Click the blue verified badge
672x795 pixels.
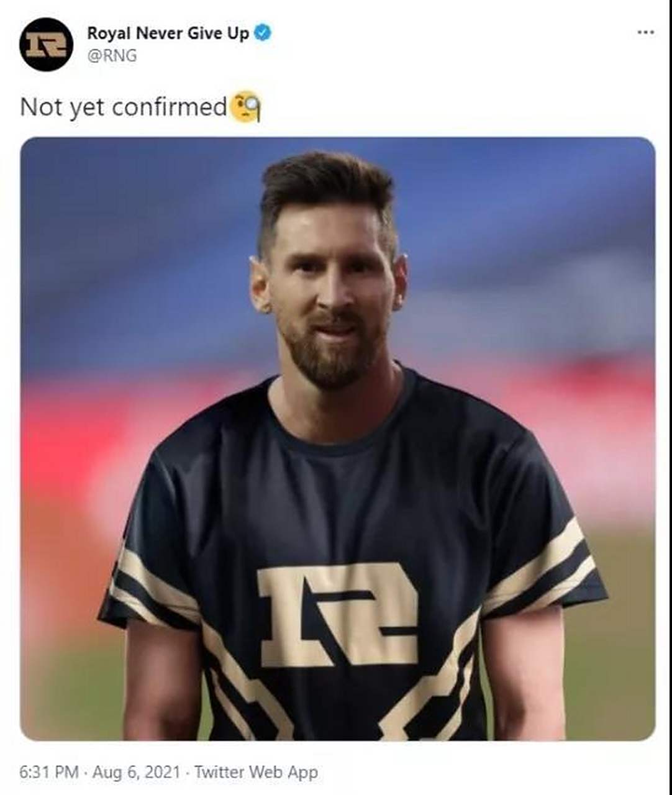point(263,33)
